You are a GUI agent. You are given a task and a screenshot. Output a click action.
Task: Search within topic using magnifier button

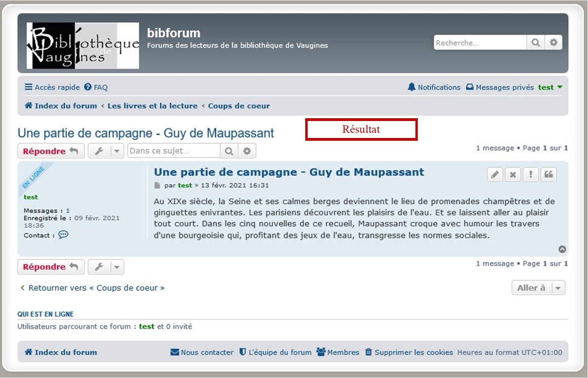tap(229, 151)
